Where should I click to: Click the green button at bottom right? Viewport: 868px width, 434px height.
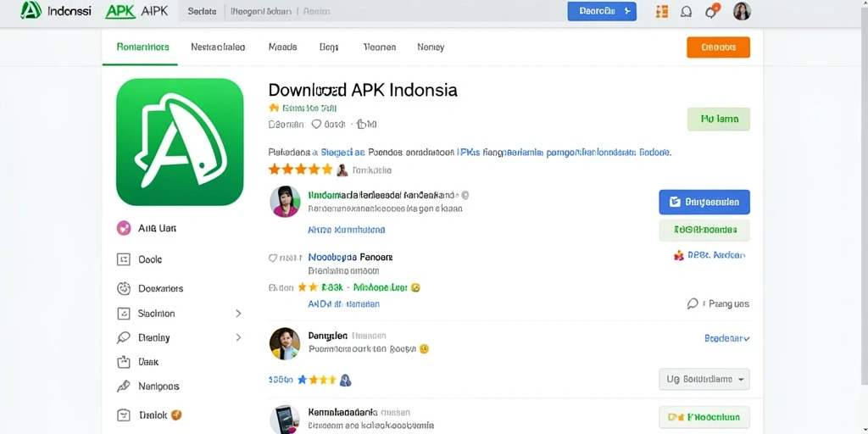tap(704, 417)
